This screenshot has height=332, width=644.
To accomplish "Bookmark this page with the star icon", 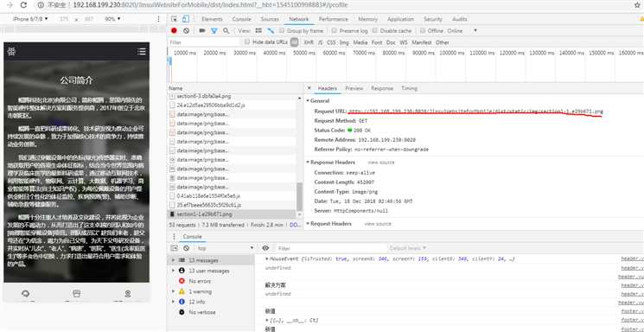I will click(x=637, y=5).
